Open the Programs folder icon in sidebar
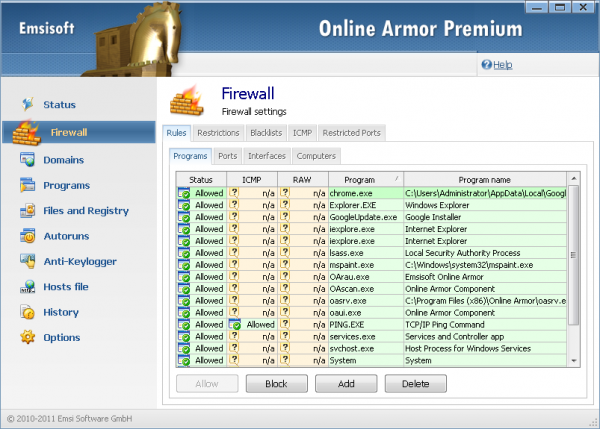The image size is (600, 429). point(28,185)
